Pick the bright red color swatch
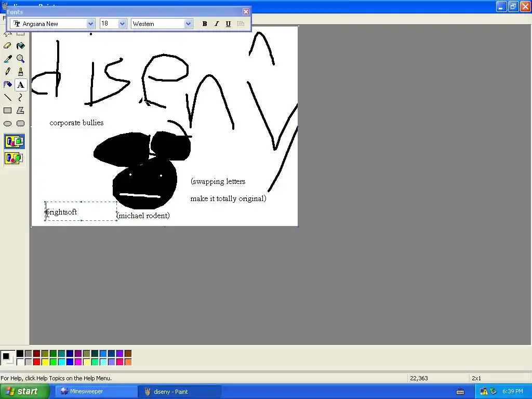 pyautogui.click(x=37, y=362)
